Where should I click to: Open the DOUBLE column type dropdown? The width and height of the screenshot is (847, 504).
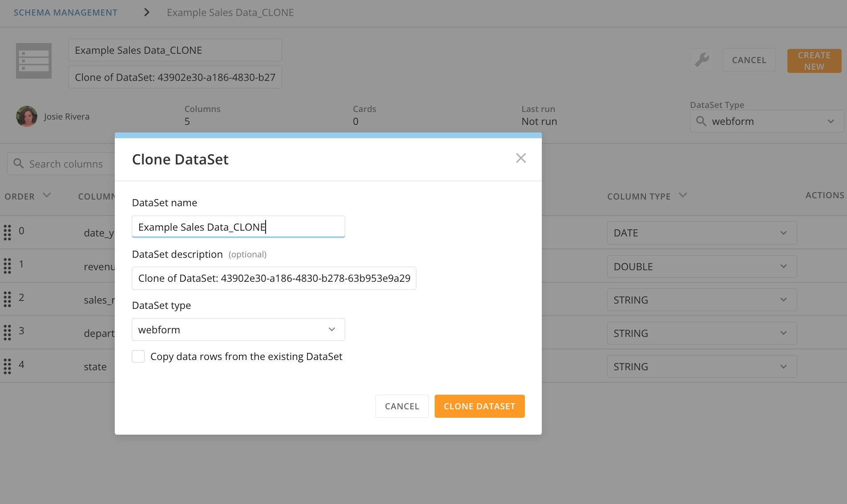[x=702, y=267]
